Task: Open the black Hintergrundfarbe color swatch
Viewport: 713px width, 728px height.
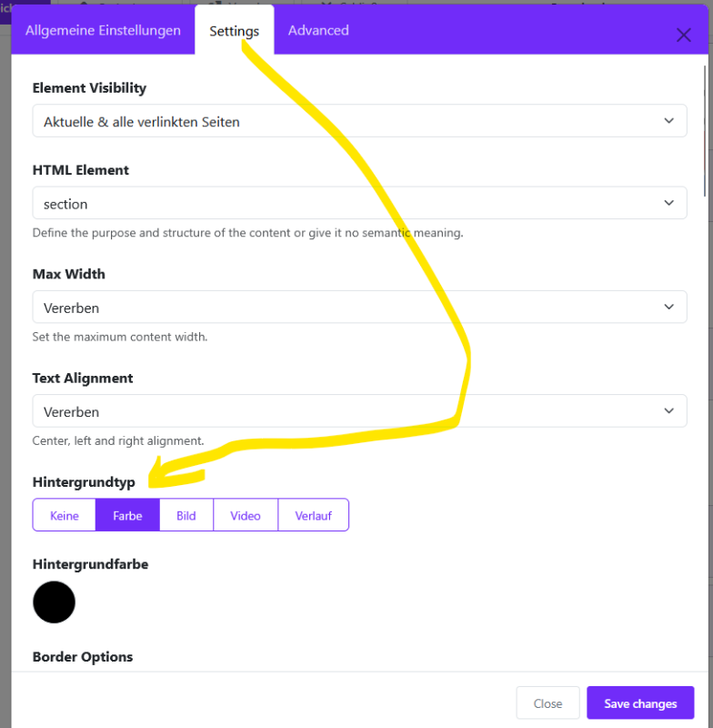Action: pyautogui.click(x=54, y=602)
